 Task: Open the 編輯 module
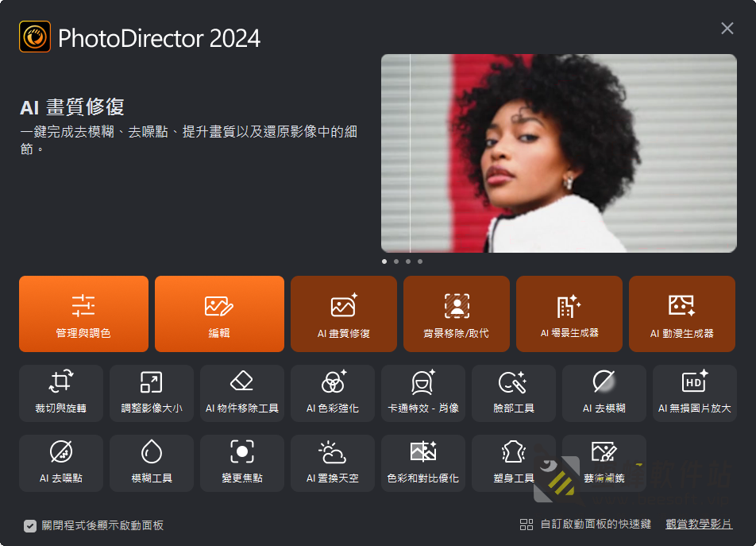[x=219, y=313]
